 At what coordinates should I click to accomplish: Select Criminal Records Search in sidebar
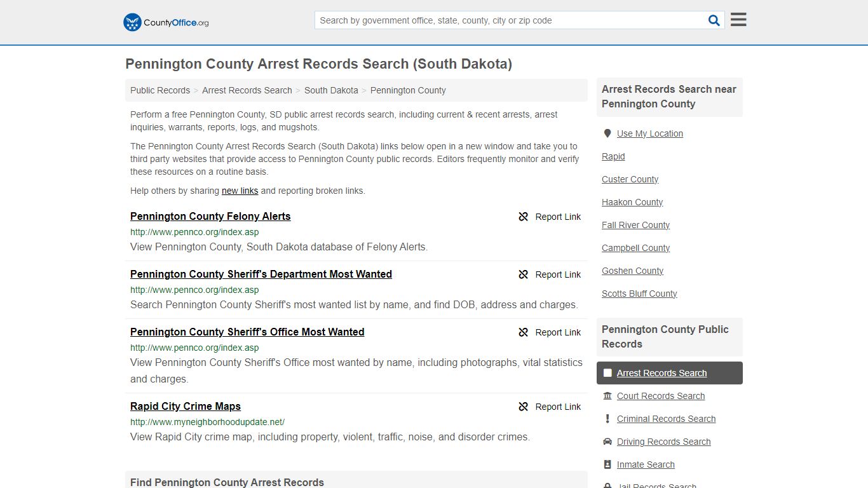tap(666, 419)
